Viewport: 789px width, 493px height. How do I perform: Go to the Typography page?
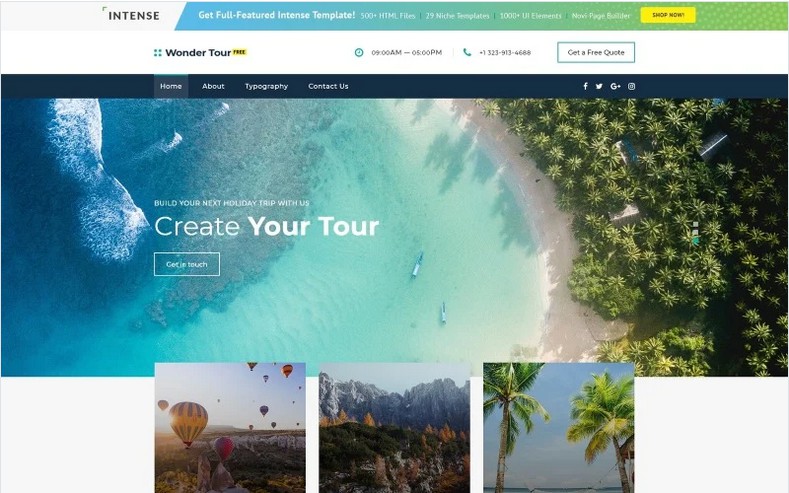[266, 86]
